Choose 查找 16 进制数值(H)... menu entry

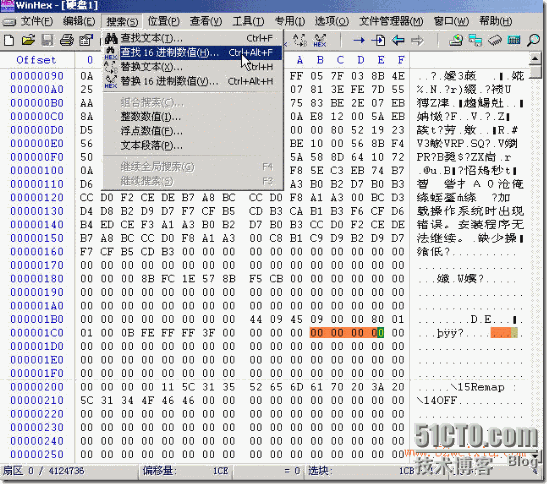pos(193,53)
